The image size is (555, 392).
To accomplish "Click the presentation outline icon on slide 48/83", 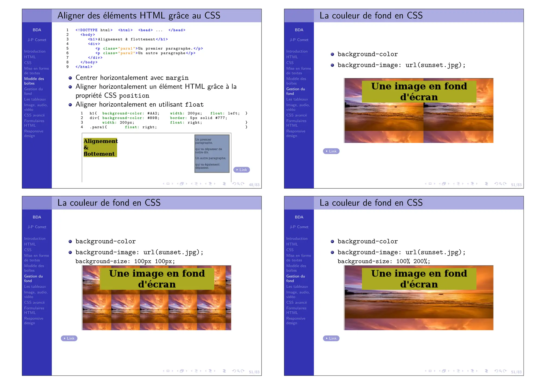I will [x=224, y=184].
